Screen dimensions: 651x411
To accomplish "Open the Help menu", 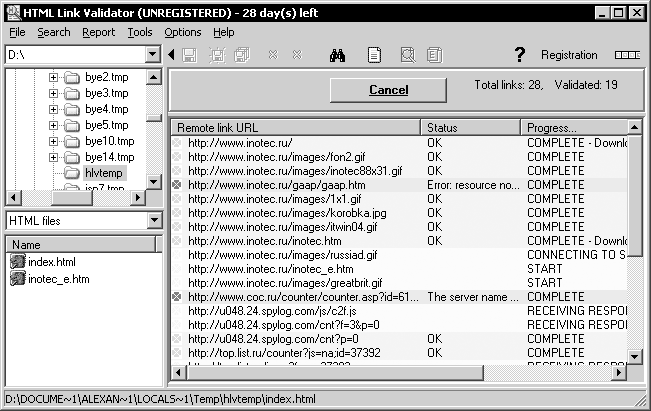I will [x=223, y=32].
